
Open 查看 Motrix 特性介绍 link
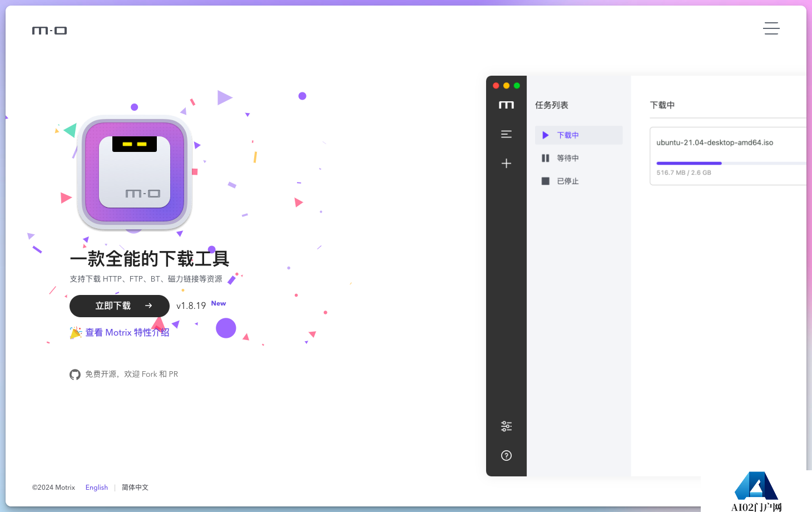[127, 332]
